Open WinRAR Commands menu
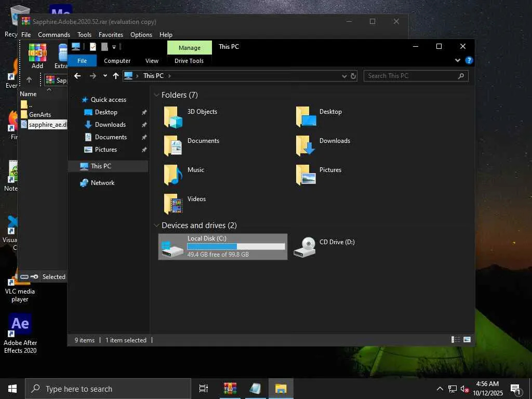This screenshot has width=532, height=399. (54, 35)
